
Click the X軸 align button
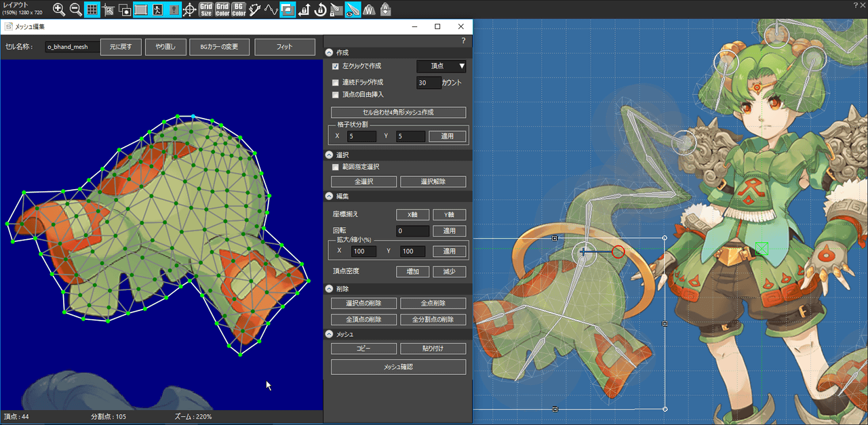412,215
